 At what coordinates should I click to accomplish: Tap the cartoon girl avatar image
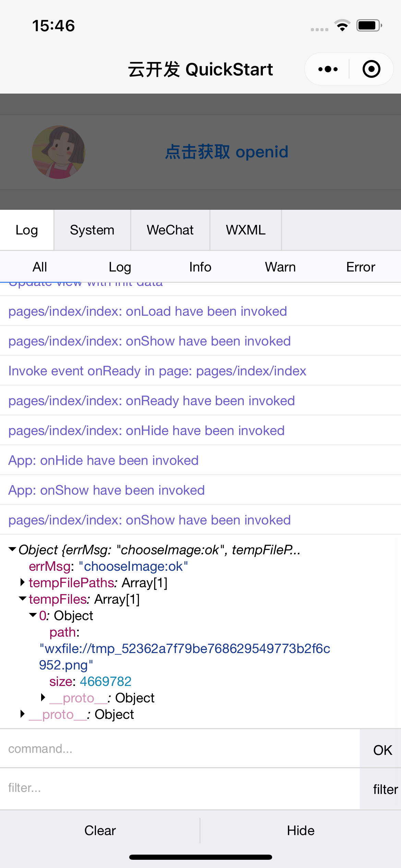tap(59, 152)
